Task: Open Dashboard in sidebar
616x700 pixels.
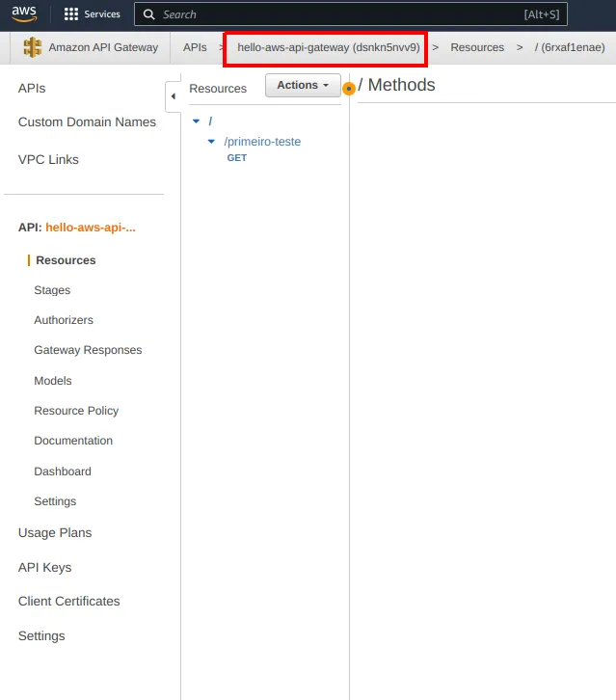Action: 63,471
